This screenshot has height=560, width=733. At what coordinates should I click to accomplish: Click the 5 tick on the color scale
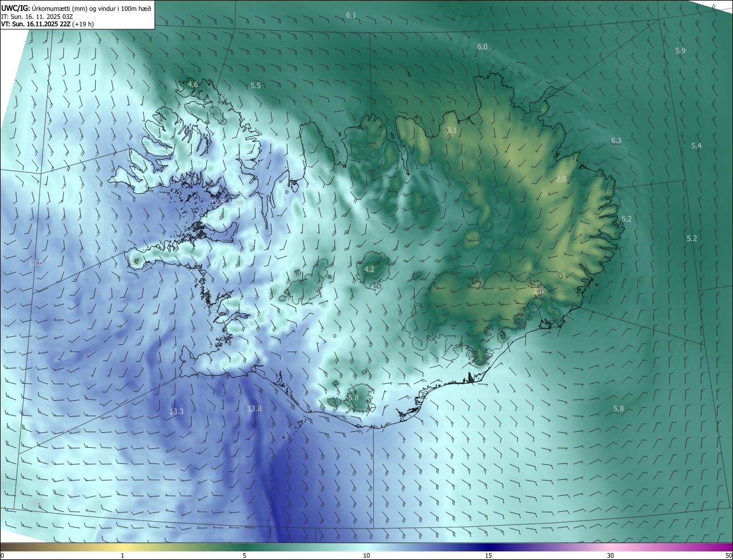(245, 555)
